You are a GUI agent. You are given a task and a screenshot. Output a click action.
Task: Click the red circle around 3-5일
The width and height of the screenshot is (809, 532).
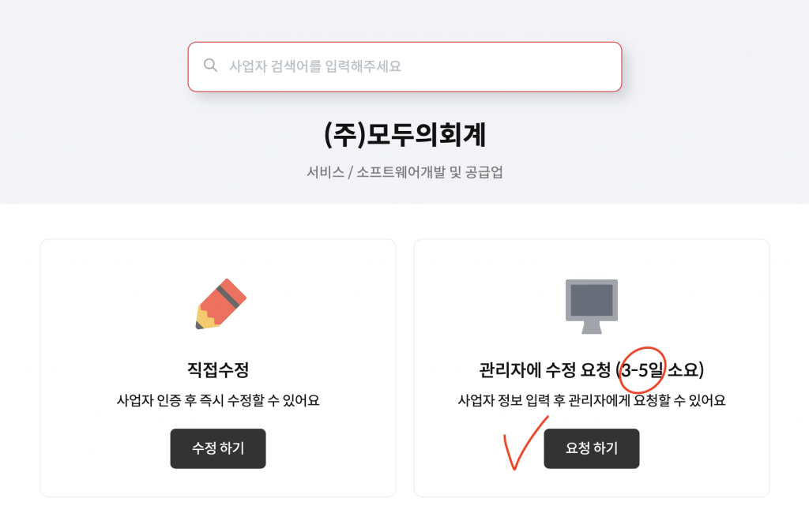642,369
